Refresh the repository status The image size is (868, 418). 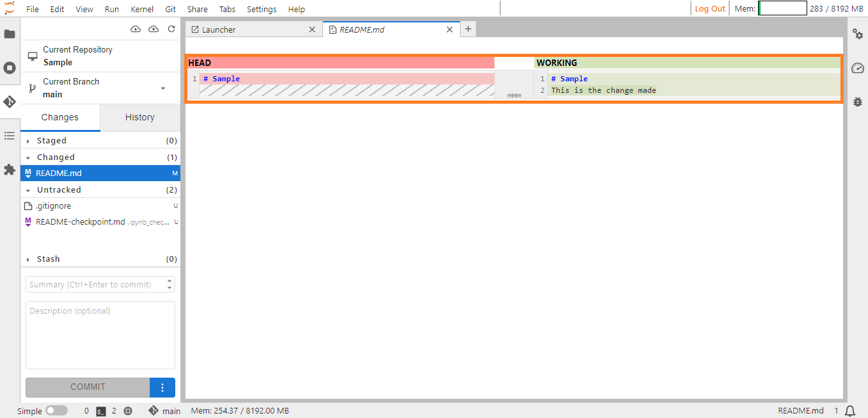[171, 29]
